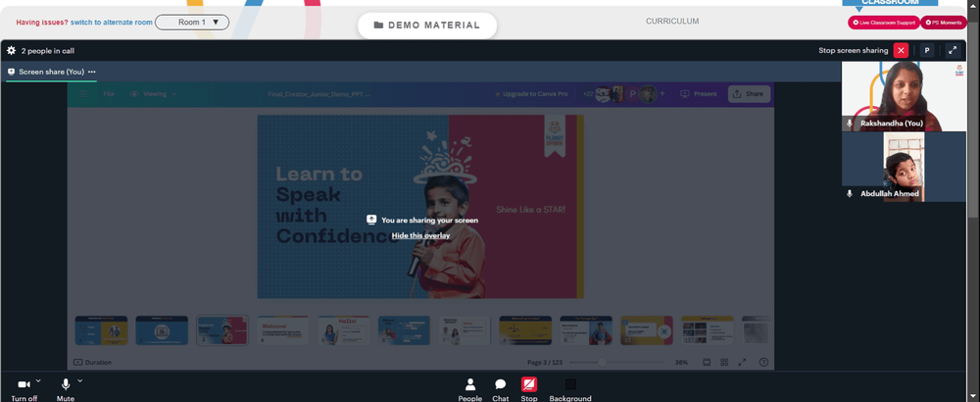Select slide thumbnail 6
The height and width of the screenshot is (402, 980).
(x=405, y=330)
